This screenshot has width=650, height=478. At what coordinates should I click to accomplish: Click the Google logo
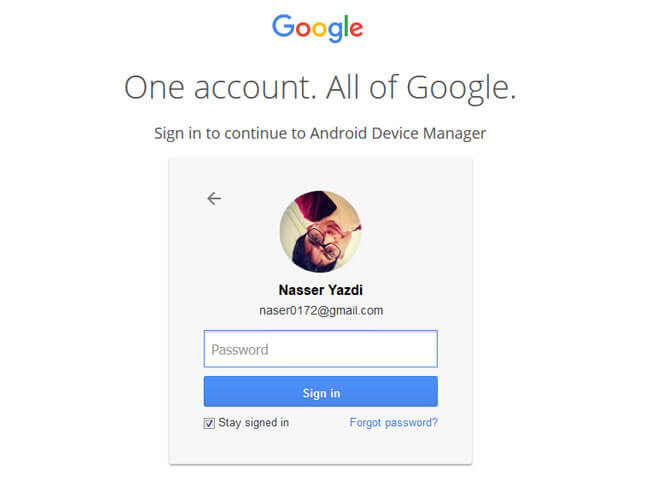click(x=318, y=28)
